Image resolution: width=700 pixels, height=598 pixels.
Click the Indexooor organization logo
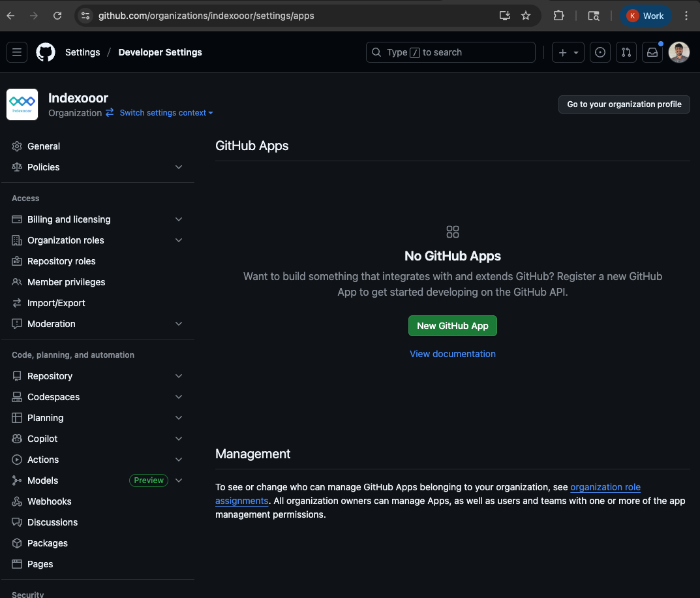(22, 104)
